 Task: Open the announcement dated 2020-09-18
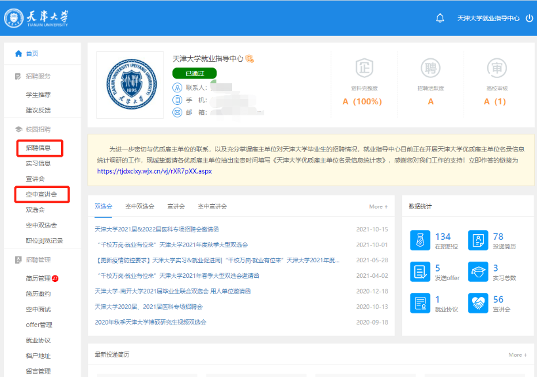click(x=150, y=322)
